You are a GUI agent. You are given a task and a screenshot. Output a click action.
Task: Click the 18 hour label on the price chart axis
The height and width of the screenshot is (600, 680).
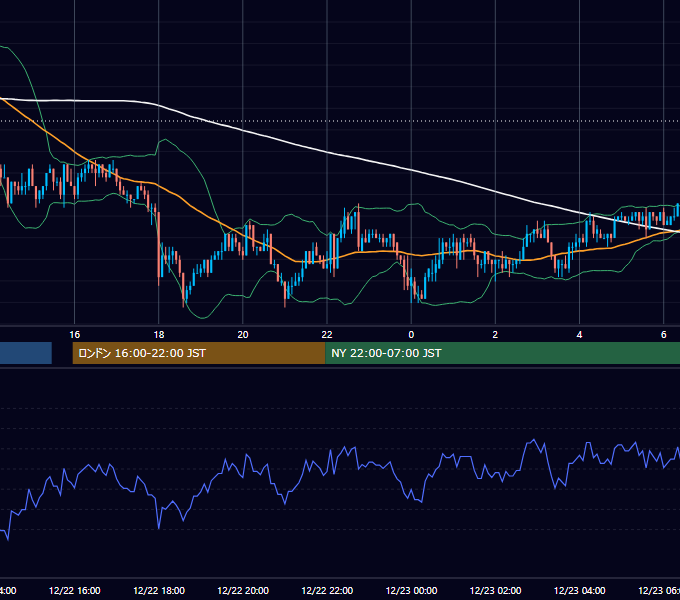[x=159, y=334]
